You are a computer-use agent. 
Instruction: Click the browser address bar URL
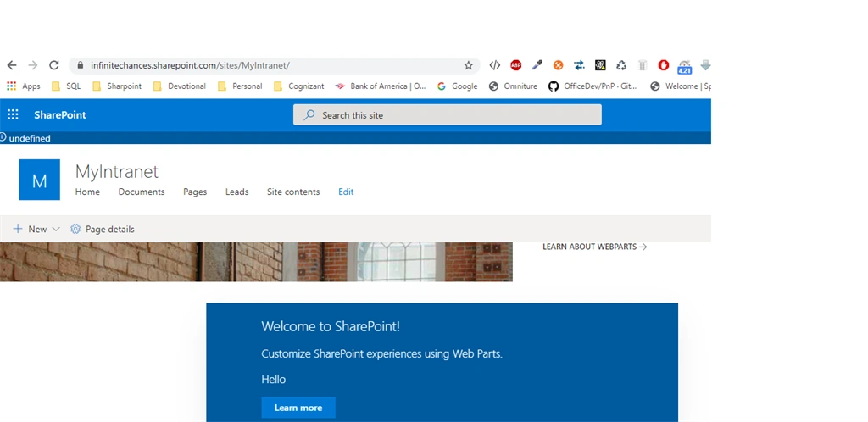190,65
